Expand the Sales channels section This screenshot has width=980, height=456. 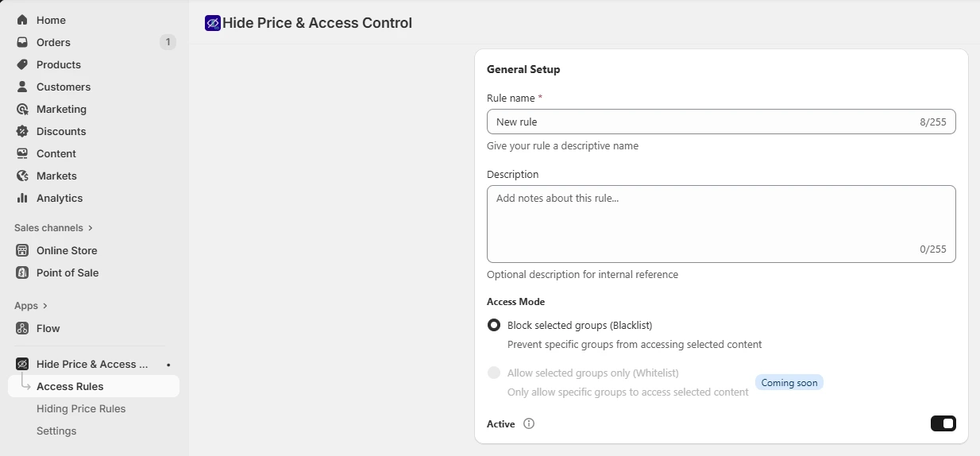[x=91, y=228]
